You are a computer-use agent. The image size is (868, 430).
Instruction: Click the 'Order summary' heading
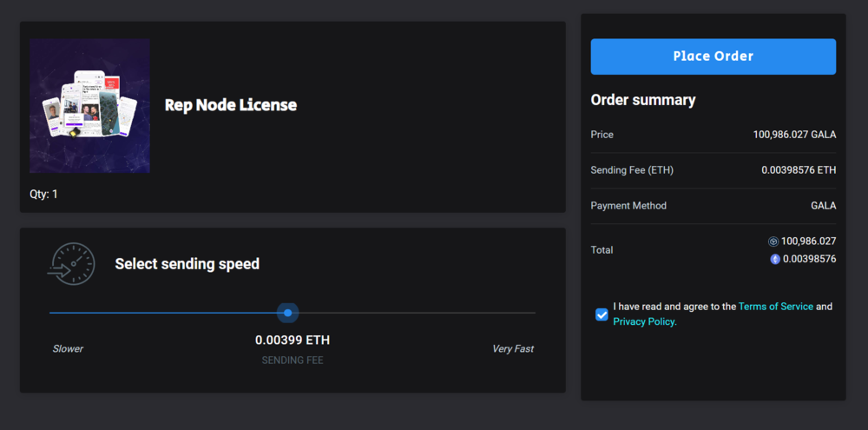[642, 100]
